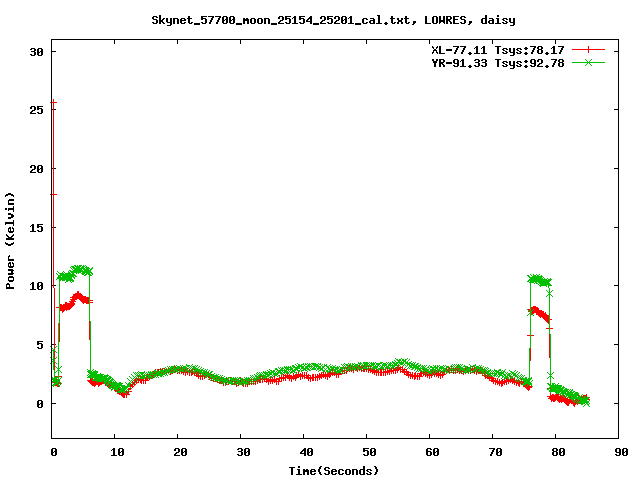Click the x-axis tick label 80

(558, 452)
